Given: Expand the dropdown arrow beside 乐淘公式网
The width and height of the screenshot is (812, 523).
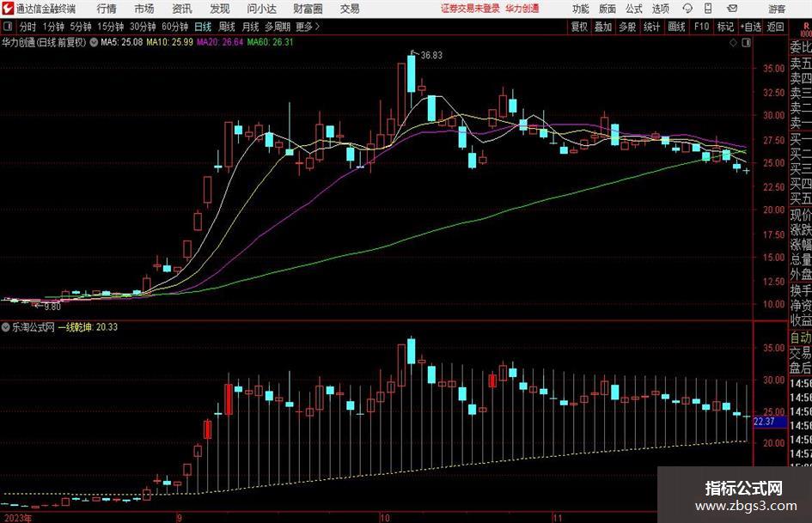Looking at the screenshot, I should coord(6,327).
